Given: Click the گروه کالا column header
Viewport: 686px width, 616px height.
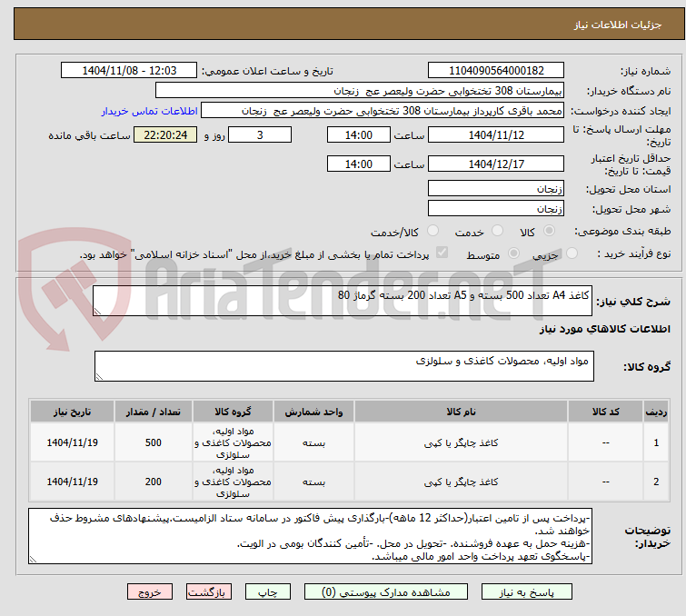Looking at the screenshot, I should (x=233, y=412).
